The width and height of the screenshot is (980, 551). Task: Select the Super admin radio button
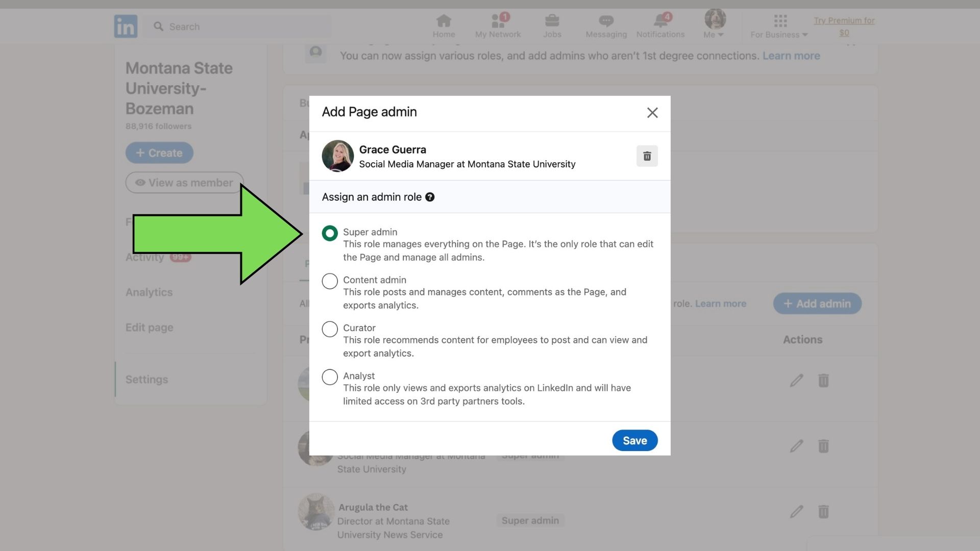[330, 233]
